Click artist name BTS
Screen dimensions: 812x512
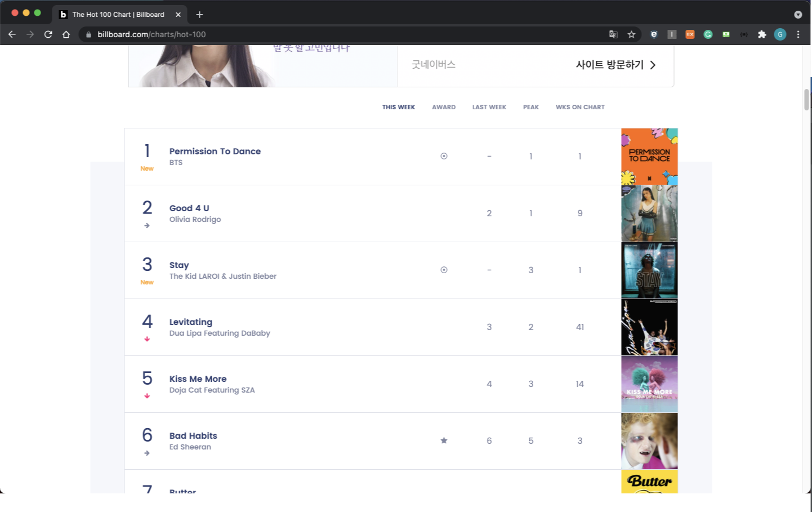(176, 162)
